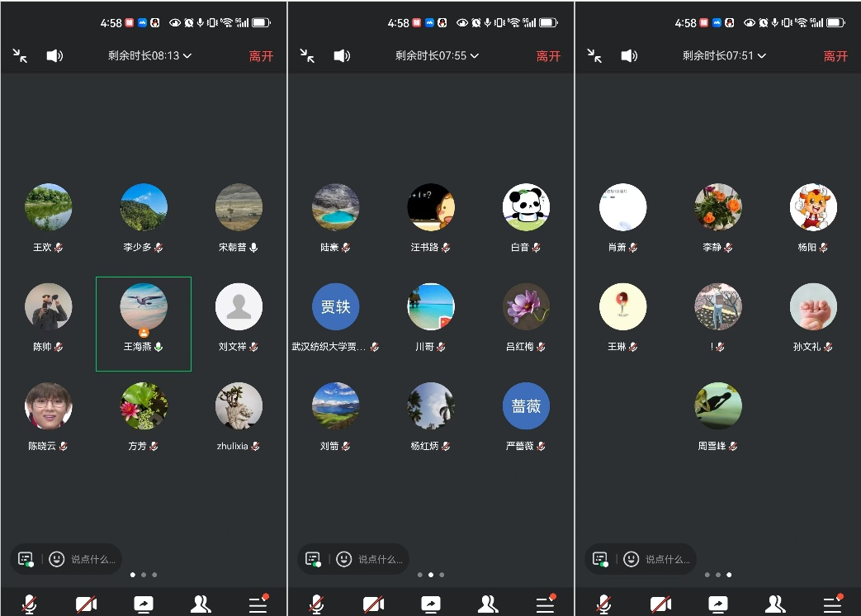Tap the speaker icon in the middle screen
The image size is (861, 616).
(x=342, y=56)
